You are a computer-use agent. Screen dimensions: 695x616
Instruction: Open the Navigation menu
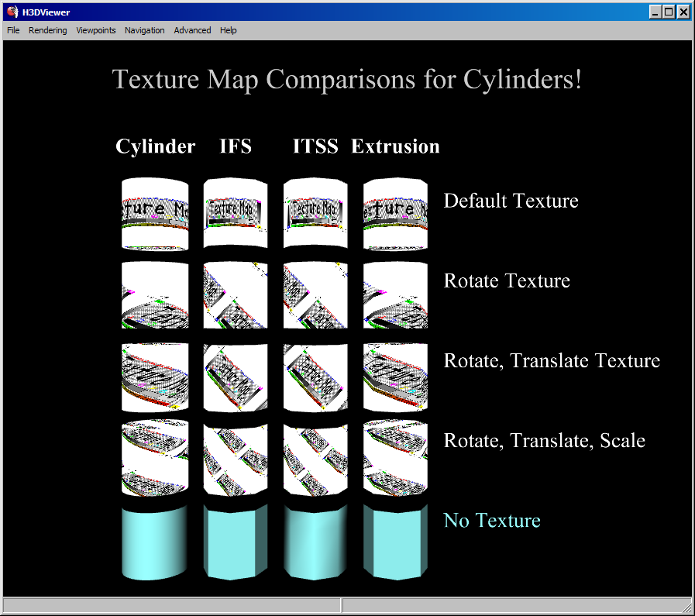[x=145, y=30]
